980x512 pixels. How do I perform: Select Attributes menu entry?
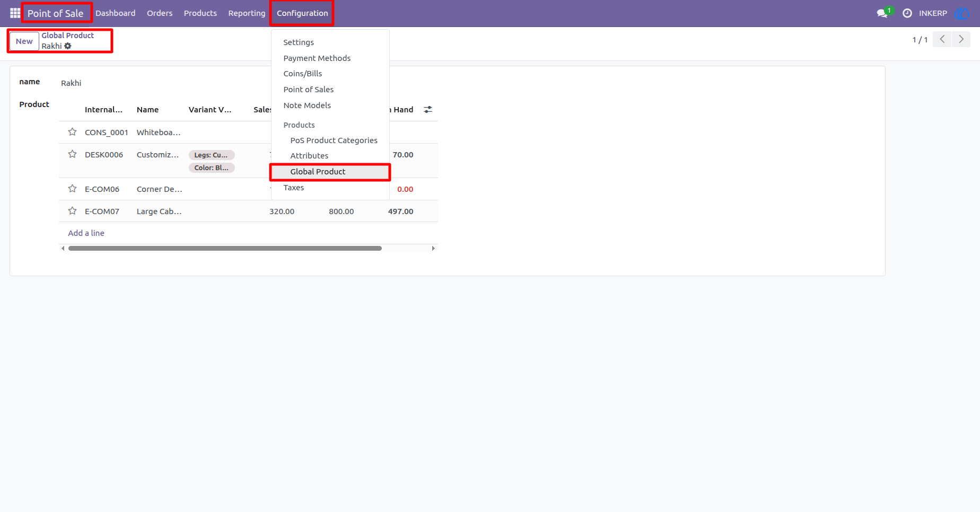(x=330, y=156)
